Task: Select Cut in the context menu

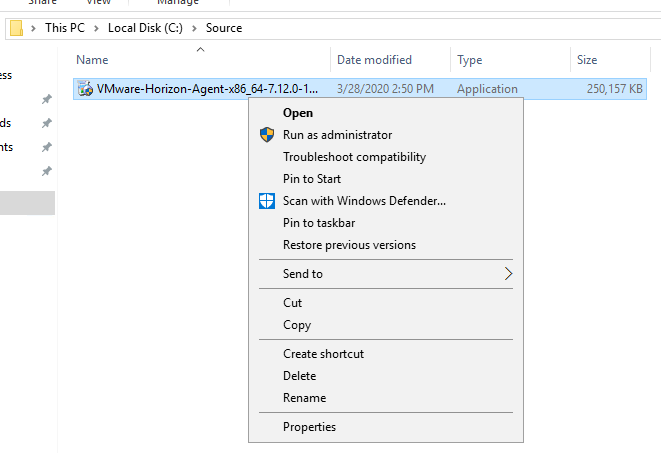Action: pos(293,303)
